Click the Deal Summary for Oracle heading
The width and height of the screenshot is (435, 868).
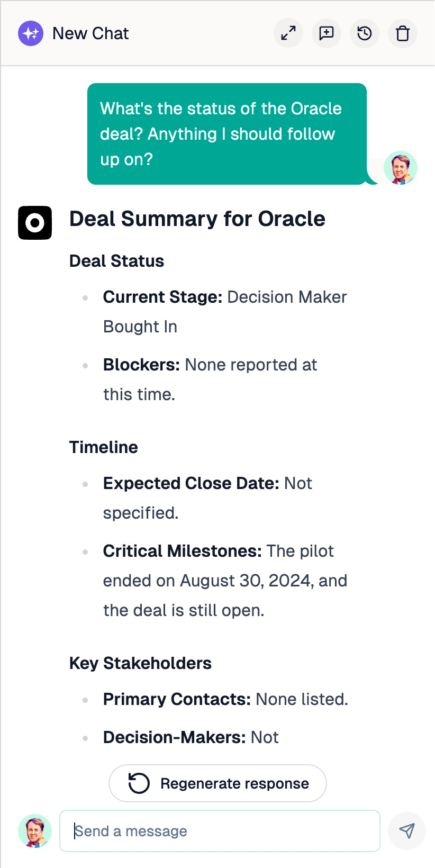tap(197, 219)
